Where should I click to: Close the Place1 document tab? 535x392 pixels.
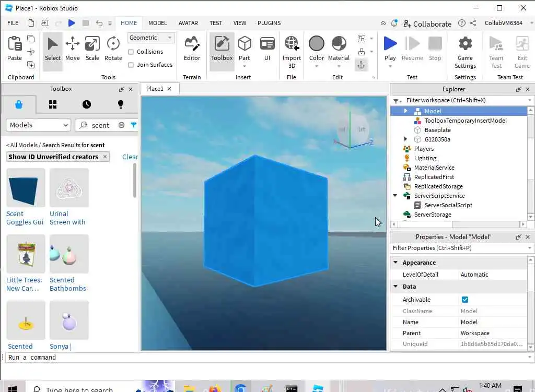click(169, 89)
